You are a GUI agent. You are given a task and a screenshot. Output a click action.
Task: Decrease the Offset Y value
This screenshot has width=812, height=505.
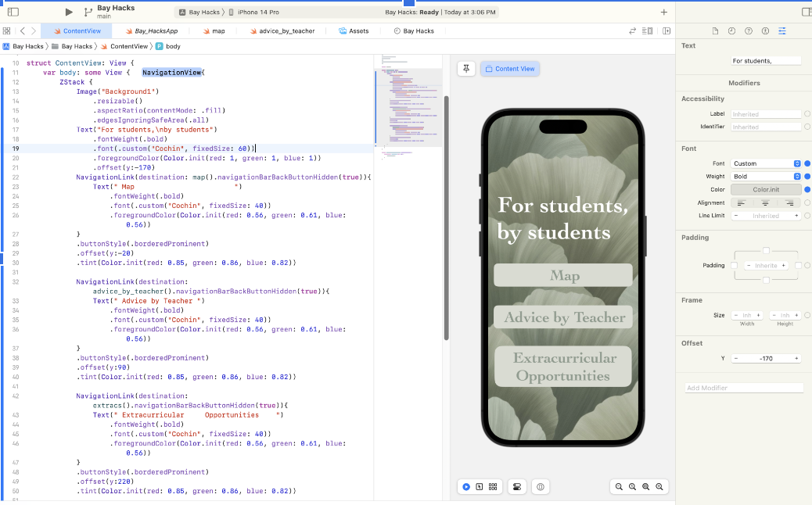coord(736,359)
